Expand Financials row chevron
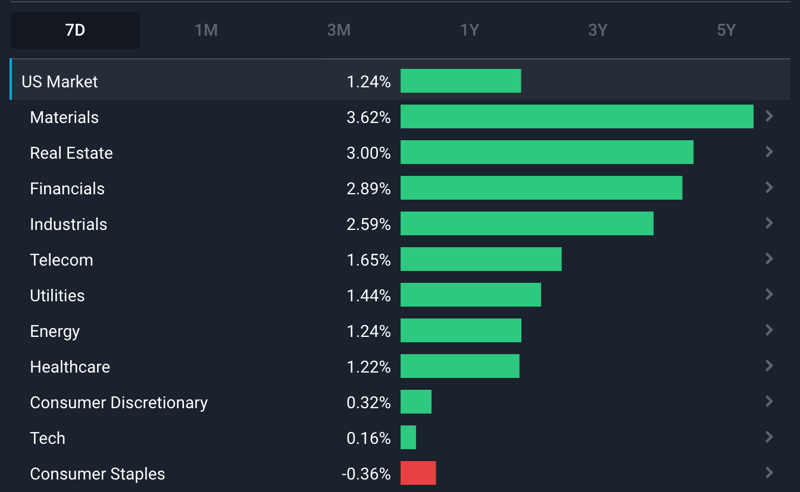Image resolution: width=800 pixels, height=492 pixels. point(769,188)
